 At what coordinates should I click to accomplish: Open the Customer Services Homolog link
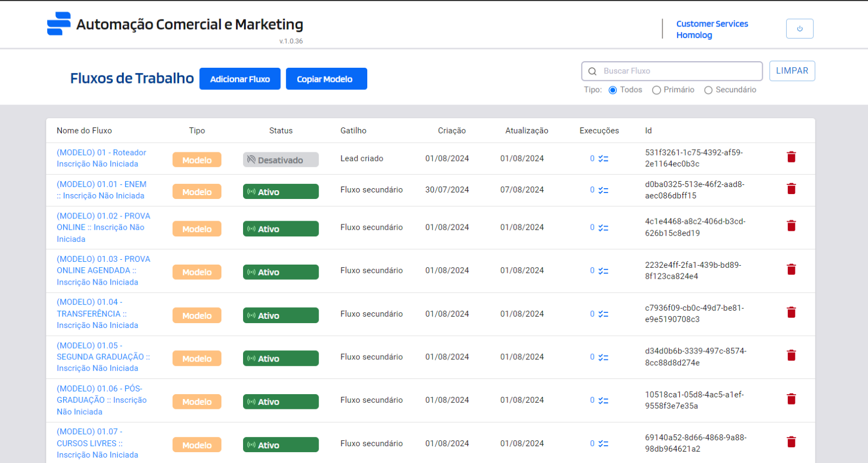click(x=712, y=29)
